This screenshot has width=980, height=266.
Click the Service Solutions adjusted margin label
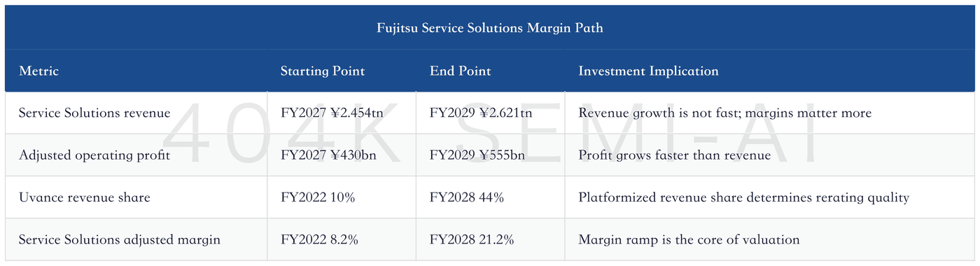coord(120,239)
